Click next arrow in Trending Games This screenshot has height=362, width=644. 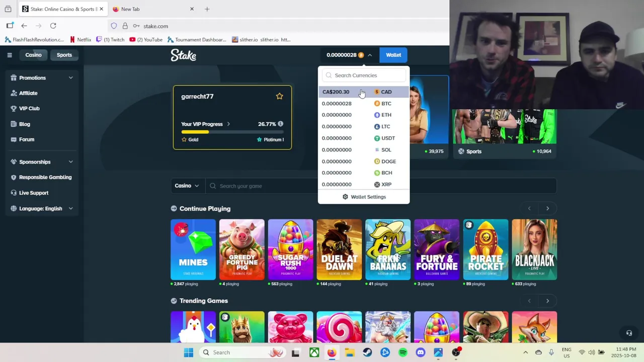(547, 301)
